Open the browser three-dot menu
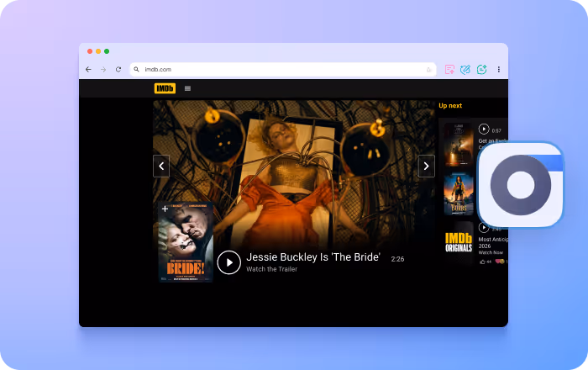Image resolution: width=588 pixels, height=370 pixels. tap(499, 70)
